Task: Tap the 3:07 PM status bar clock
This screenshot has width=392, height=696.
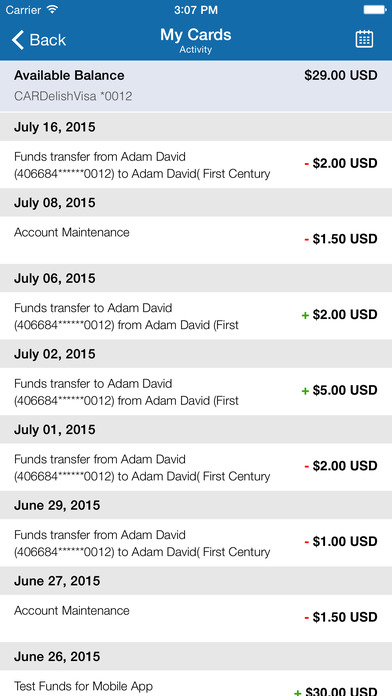Action: pyautogui.click(x=196, y=9)
